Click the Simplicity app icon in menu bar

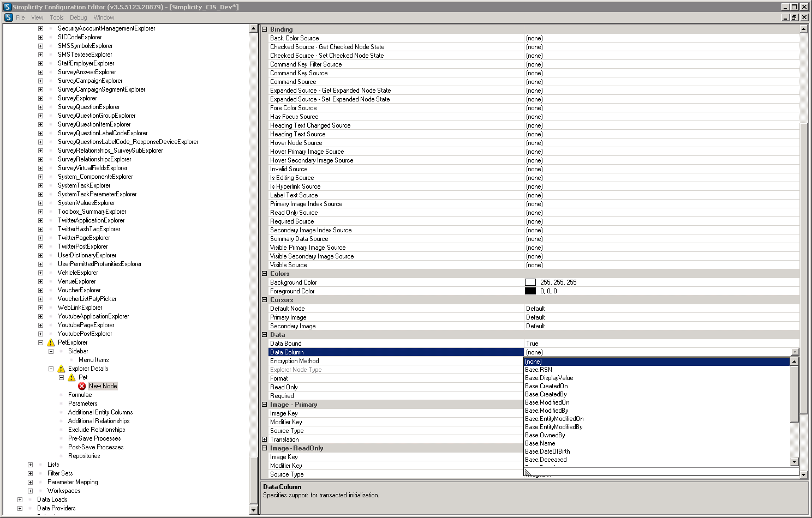[x=8, y=17]
